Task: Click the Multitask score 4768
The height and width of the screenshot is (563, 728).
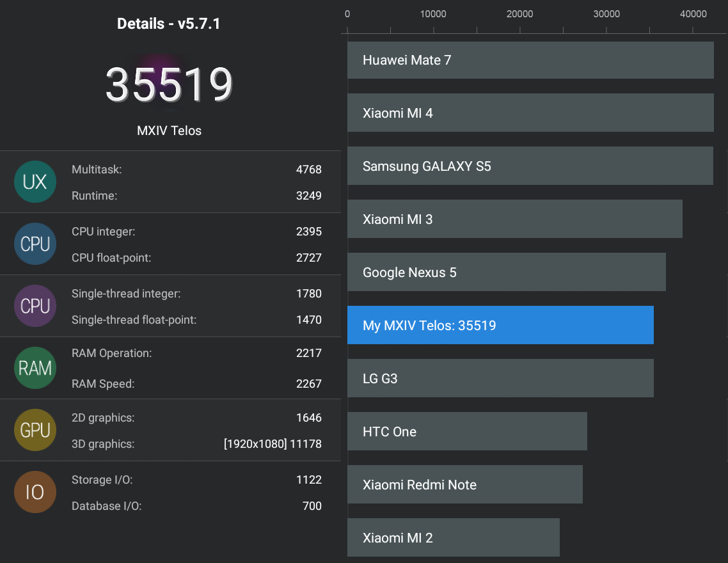Action: coord(309,170)
